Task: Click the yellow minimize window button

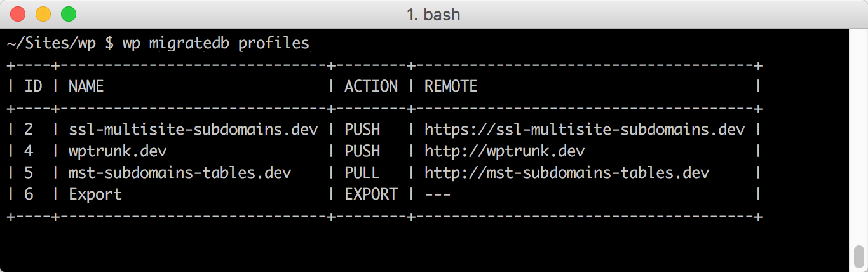Action: (43, 13)
